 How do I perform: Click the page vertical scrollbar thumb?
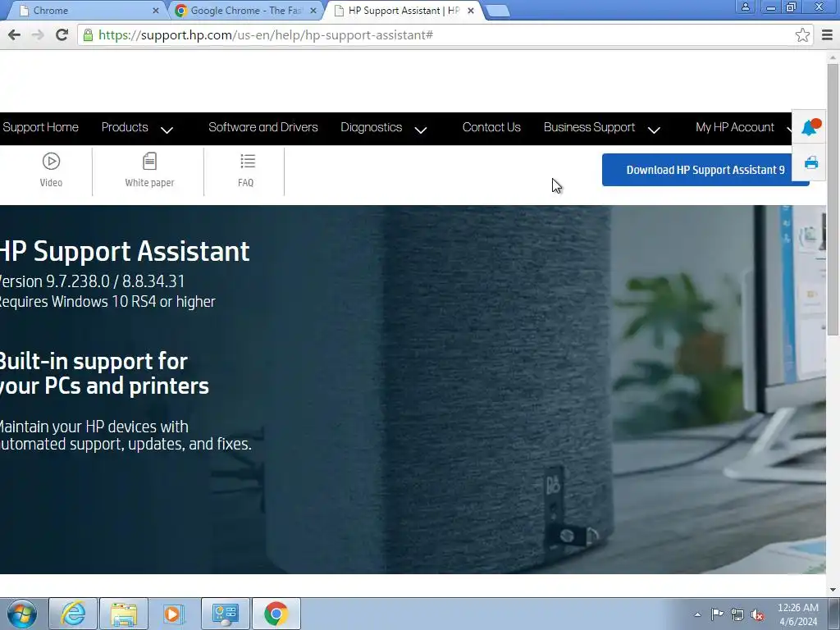click(x=833, y=199)
